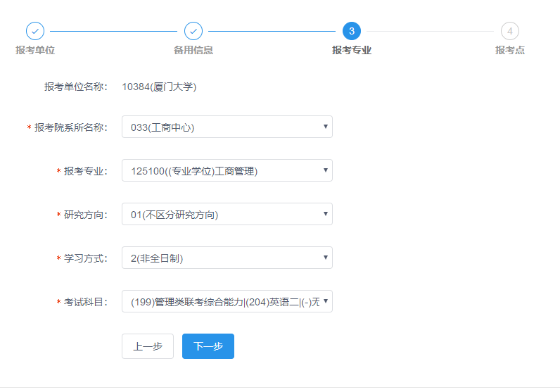This screenshot has width=560, height=392.
Task: Click the 考试科目 field label
Action: (x=86, y=302)
